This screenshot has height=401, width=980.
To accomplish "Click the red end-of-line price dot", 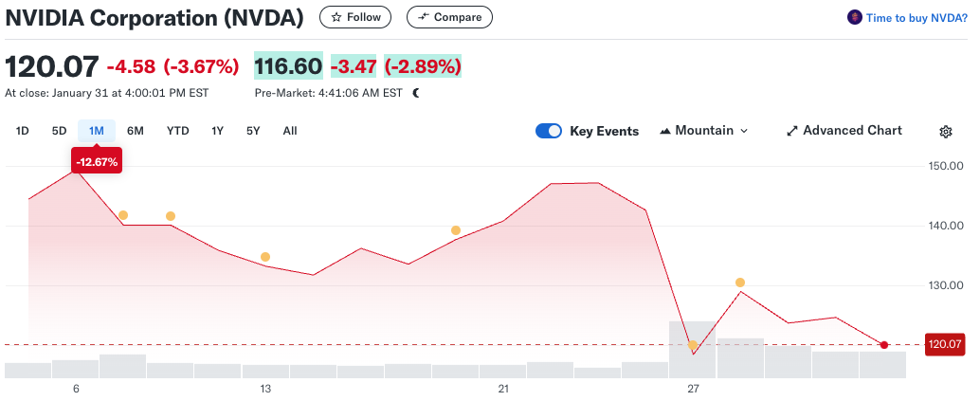I will [883, 345].
